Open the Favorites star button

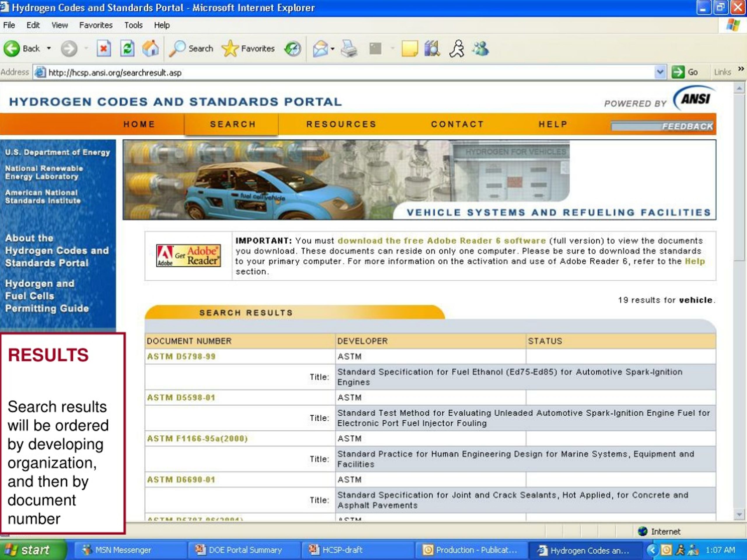(x=248, y=49)
